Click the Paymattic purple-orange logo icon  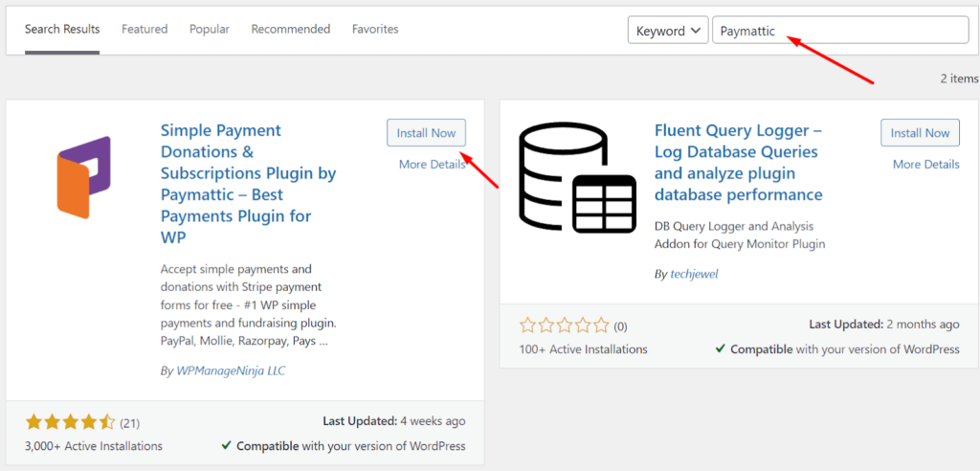(x=84, y=177)
